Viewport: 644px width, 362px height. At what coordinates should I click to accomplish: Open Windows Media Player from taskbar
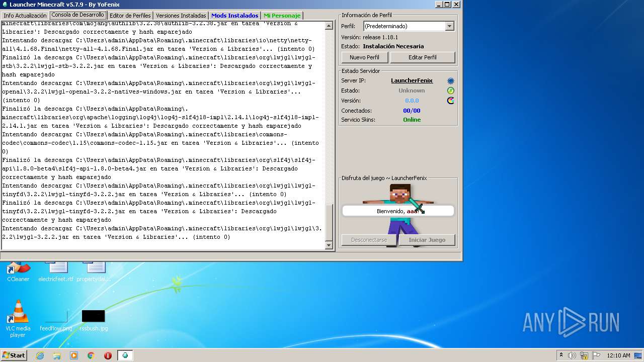click(x=74, y=355)
